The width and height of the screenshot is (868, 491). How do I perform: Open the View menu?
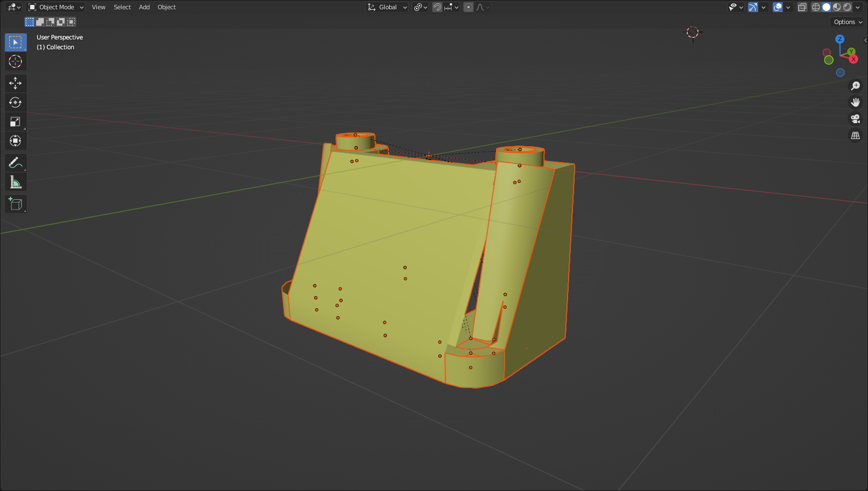pyautogui.click(x=99, y=7)
